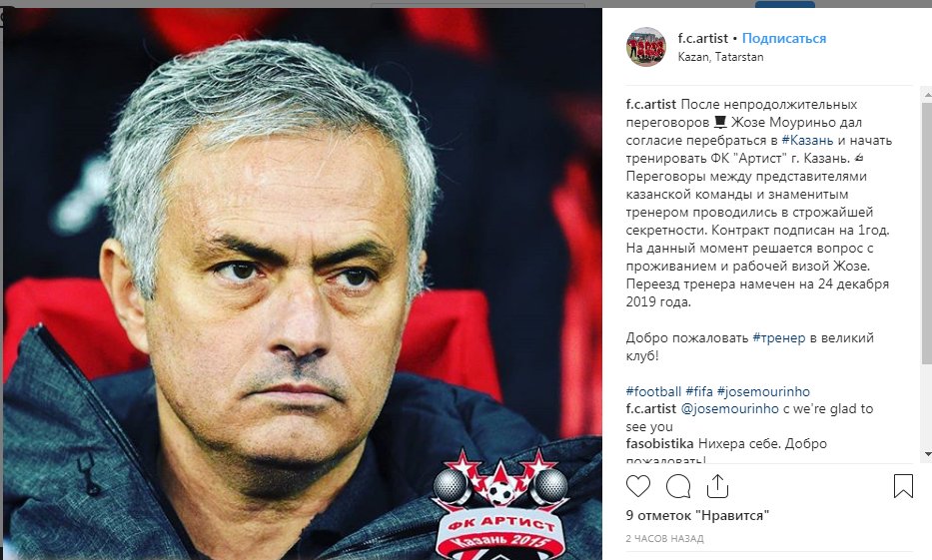Viewport: 932px width, 560px height.
Task: Click the comments scrollbar thumb
Action: click(927, 232)
